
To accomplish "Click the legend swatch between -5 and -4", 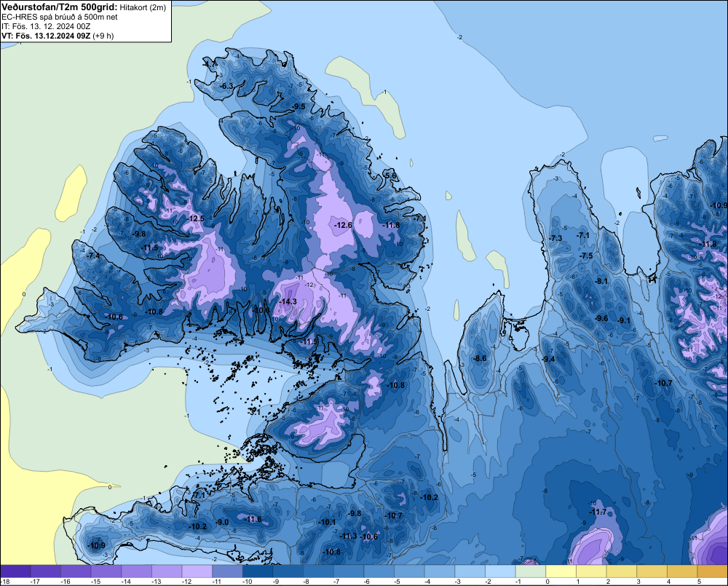I will [409, 571].
